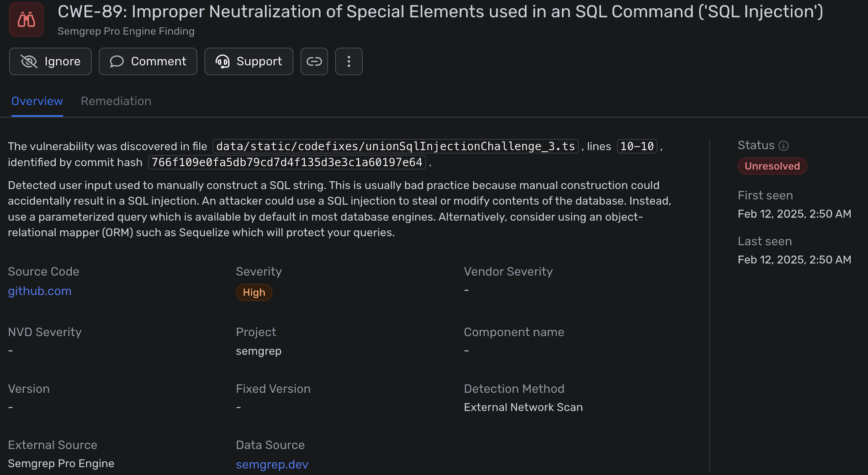Click the unionSqlInjectionChallenge_3.ts file path

(x=395, y=146)
